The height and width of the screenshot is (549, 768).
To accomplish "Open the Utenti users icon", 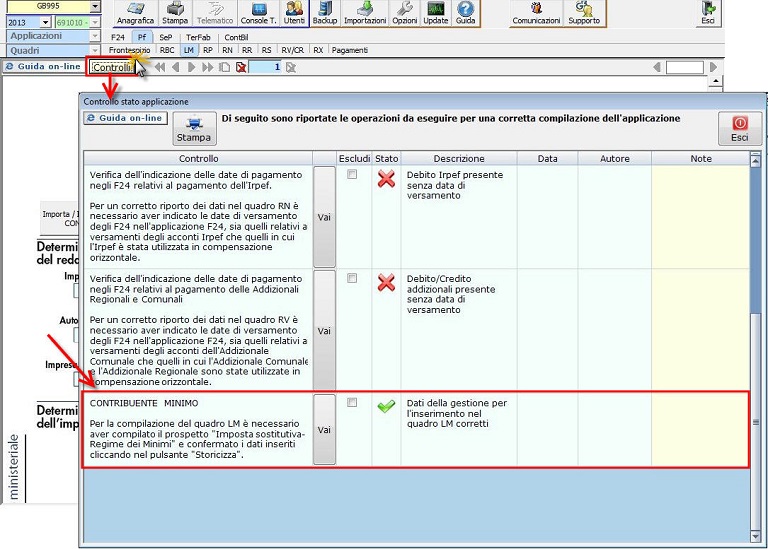I will (x=294, y=13).
